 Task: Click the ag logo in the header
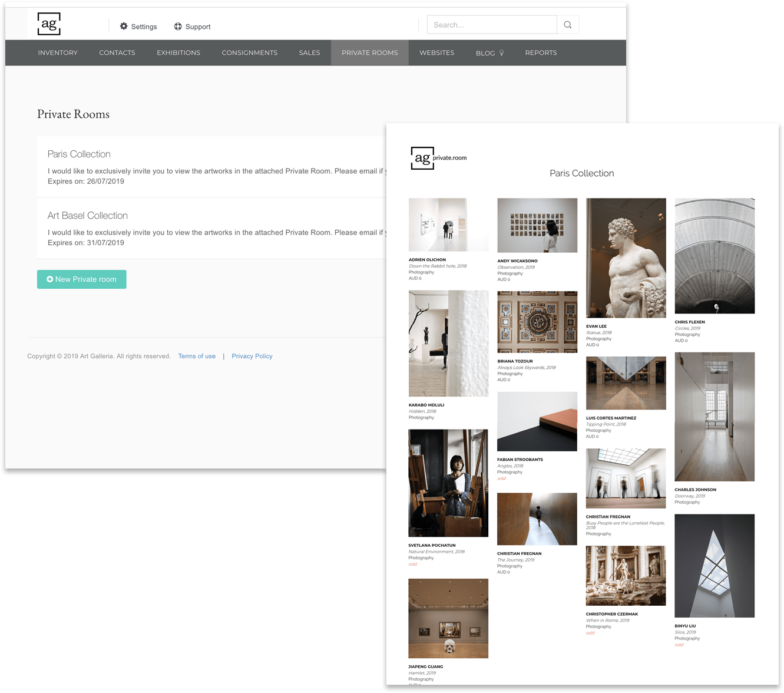49,24
